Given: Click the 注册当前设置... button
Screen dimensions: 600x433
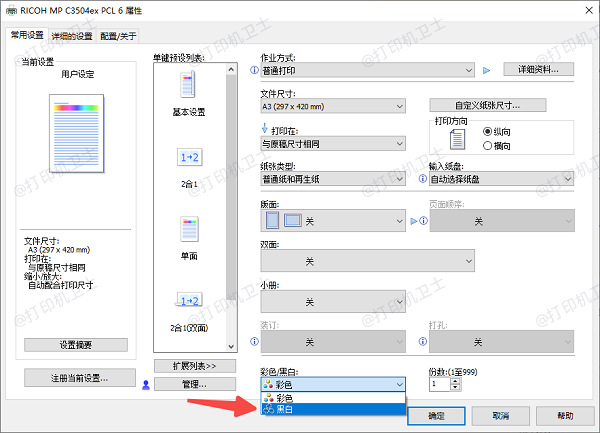Looking at the screenshot, I should (x=80, y=378).
